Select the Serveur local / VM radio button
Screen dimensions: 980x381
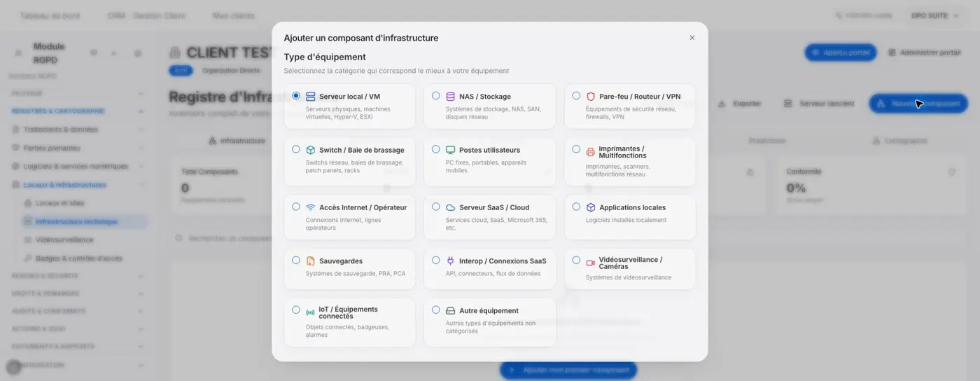coord(296,96)
